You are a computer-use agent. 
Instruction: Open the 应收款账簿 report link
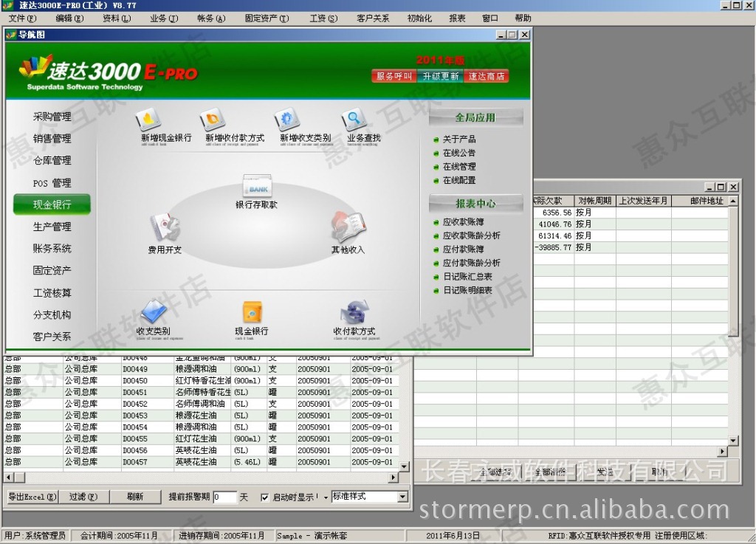point(464,221)
